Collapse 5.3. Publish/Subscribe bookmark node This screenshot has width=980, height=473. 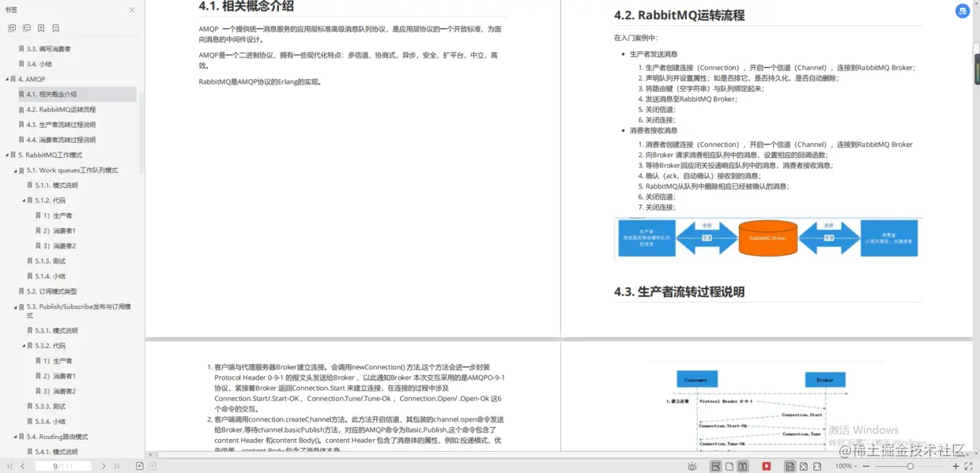pyautogui.click(x=16, y=306)
